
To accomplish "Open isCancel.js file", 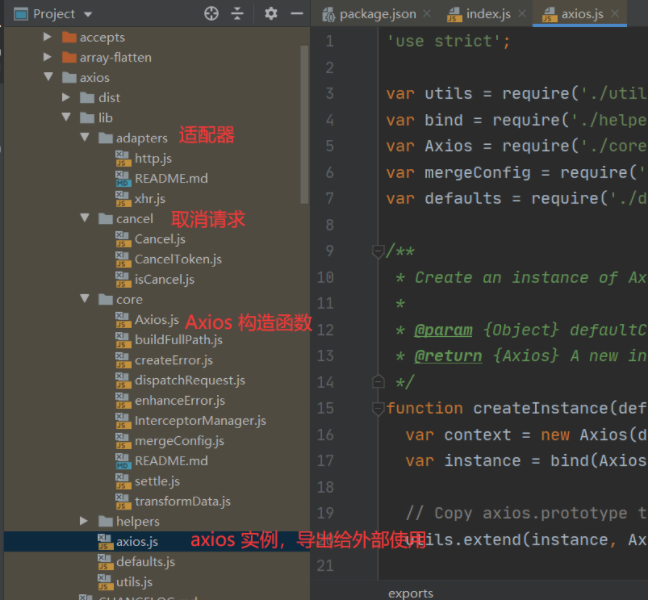I will pyautogui.click(x=164, y=280).
